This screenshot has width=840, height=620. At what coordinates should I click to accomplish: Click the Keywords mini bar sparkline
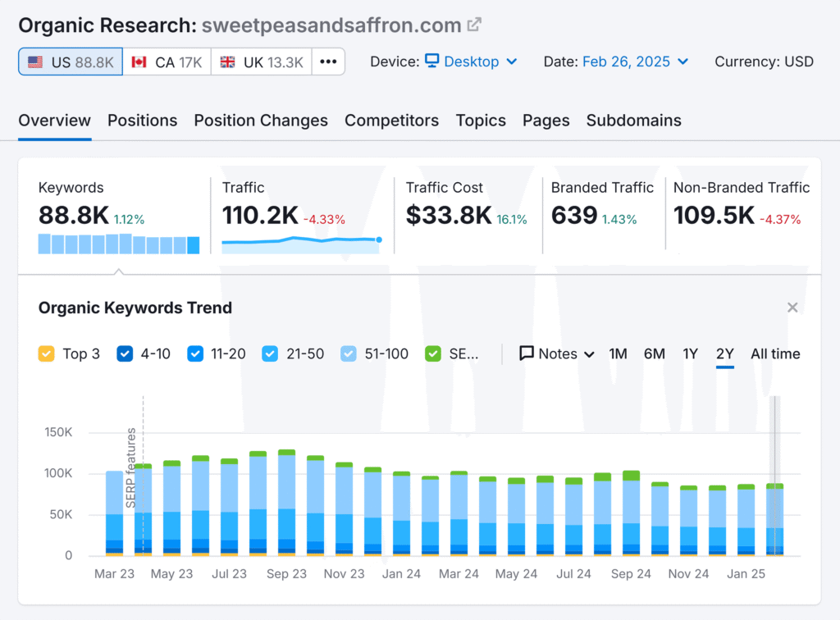tap(118, 244)
